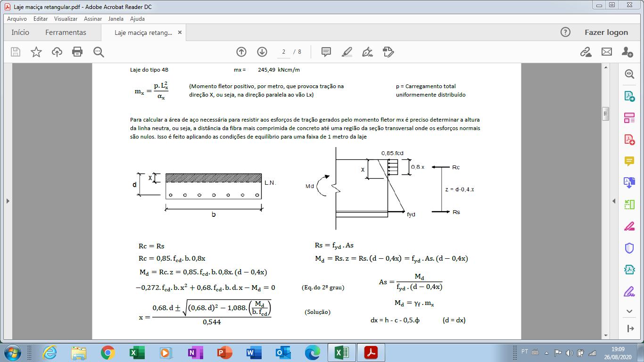644x362 pixels.
Task: Go to the next page arrow
Action: point(262,52)
